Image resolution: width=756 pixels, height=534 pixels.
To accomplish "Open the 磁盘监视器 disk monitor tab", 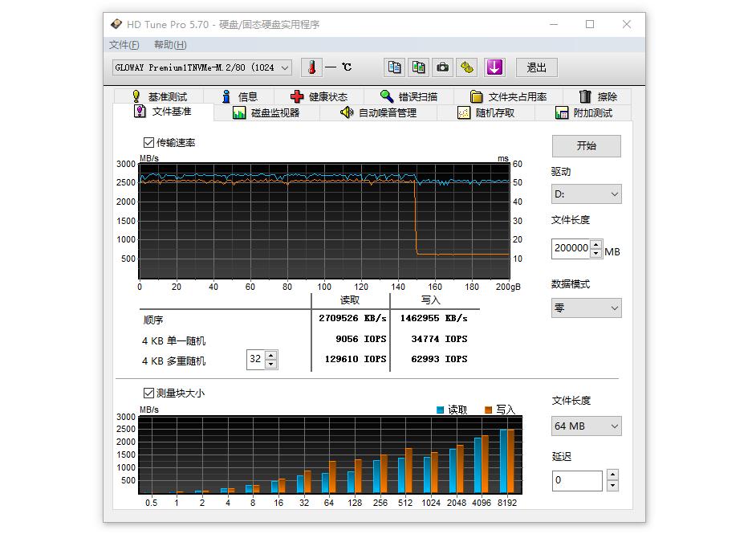I will click(x=266, y=113).
